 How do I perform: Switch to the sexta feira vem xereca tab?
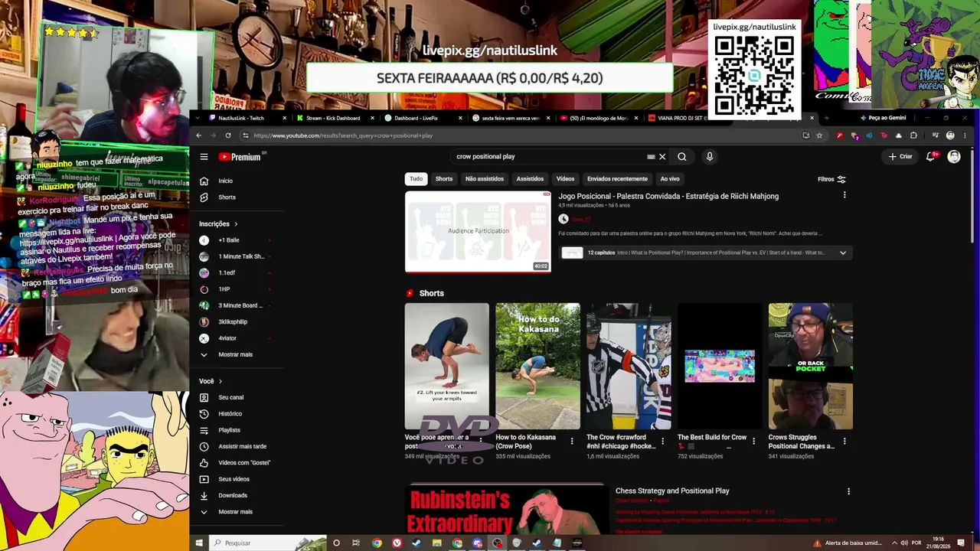pyautogui.click(x=511, y=118)
